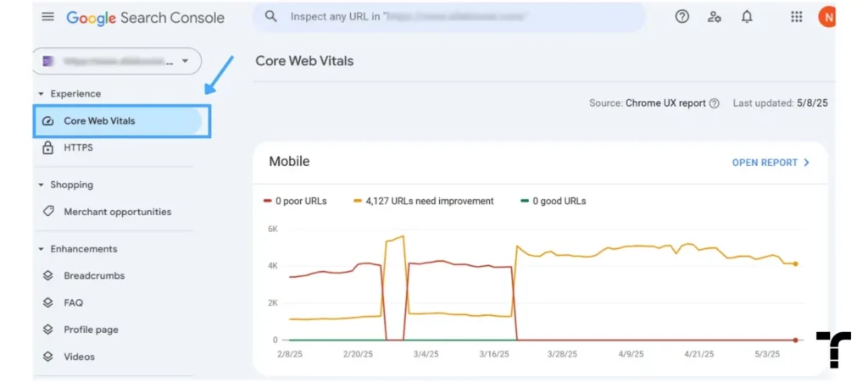Toggle the URLs need improvement series
868x382 pixels.
pos(424,202)
